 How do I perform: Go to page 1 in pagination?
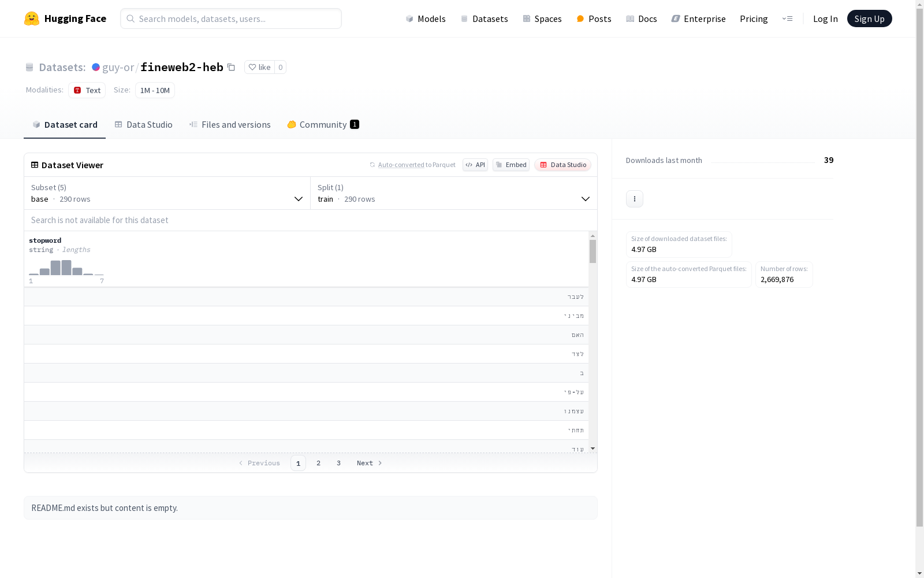(x=298, y=463)
